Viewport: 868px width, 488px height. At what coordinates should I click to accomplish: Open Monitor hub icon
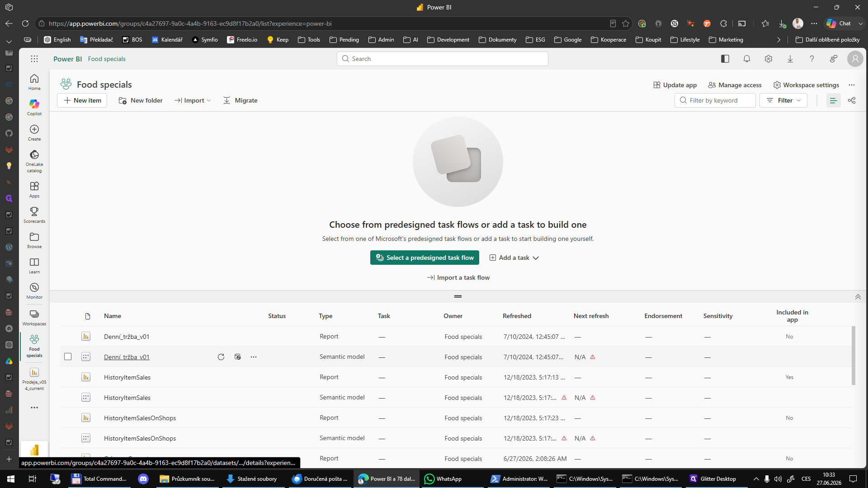click(34, 291)
